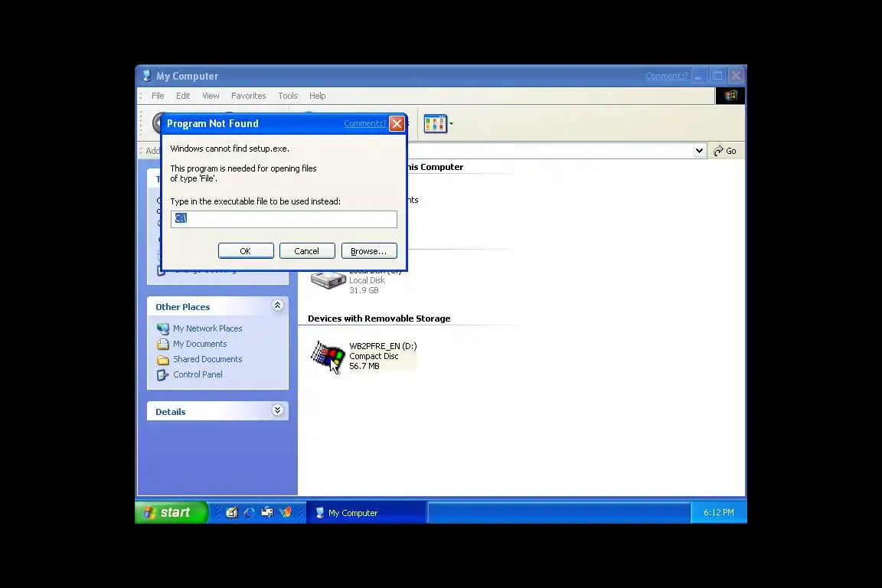The width and height of the screenshot is (882, 588).
Task: Click the Windows flag throbber icon
Action: pos(730,96)
